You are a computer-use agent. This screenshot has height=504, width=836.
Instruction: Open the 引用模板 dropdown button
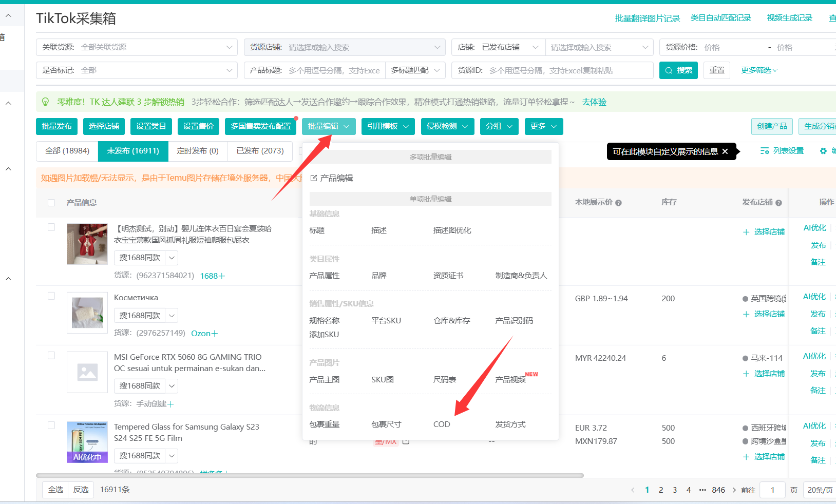(x=388, y=126)
